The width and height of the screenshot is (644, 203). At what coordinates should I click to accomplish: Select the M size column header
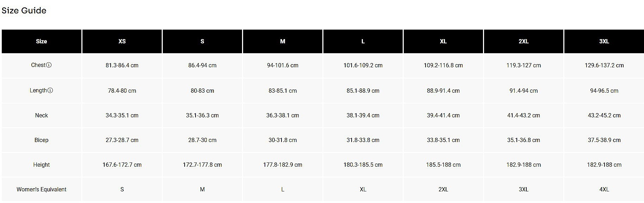(x=283, y=42)
